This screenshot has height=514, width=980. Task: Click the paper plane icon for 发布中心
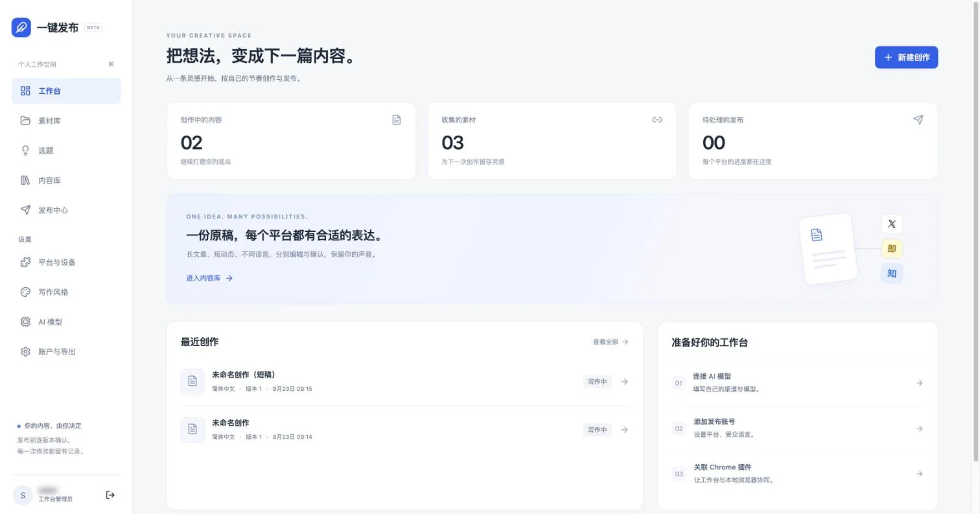point(25,210)
